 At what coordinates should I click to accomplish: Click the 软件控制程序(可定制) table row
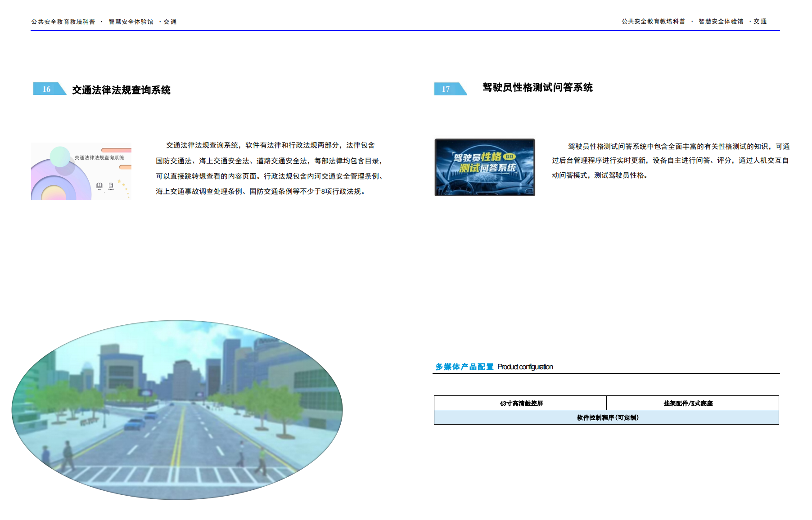coord(607,417)
